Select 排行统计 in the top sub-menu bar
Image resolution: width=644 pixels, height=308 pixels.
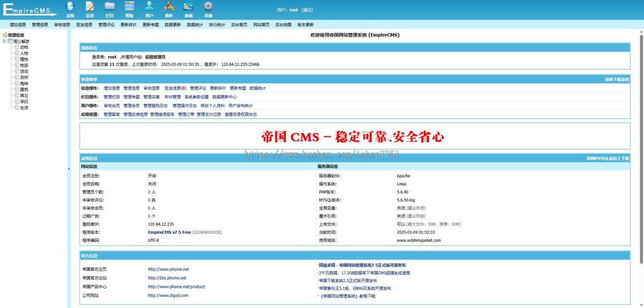click(217, 25)
